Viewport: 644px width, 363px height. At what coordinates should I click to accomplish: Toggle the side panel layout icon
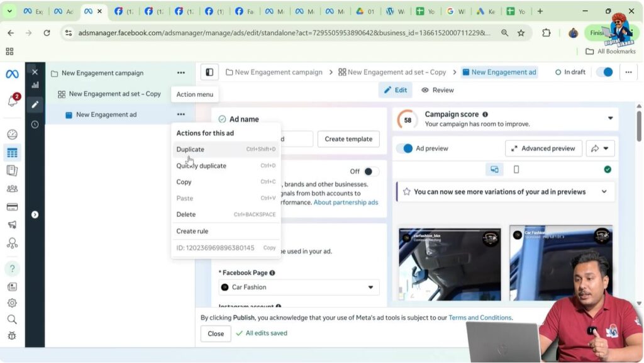point(209,72)
